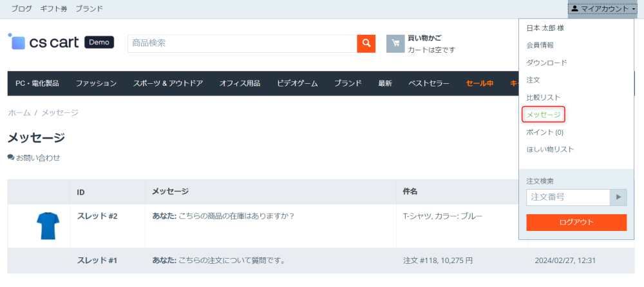Open thread スレッド #2
This screenshot has height=287, width=644.
(x=97, y=216)
